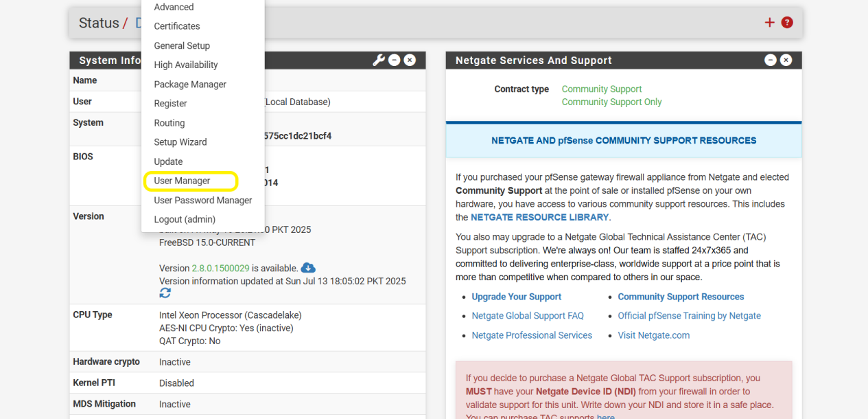The width and height of the screenshot is (868, 419).
Task: Close the Netgate Services And Support widget
Action: coord(786,60)
